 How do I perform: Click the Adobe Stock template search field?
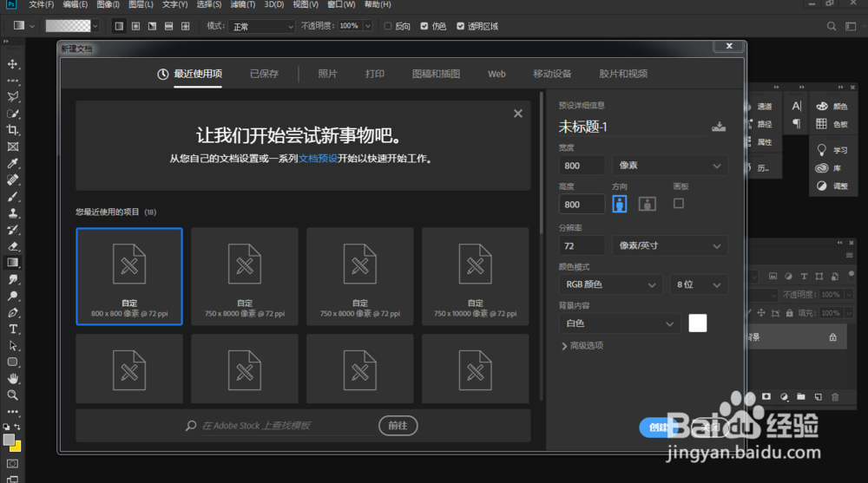coord(286,426)
